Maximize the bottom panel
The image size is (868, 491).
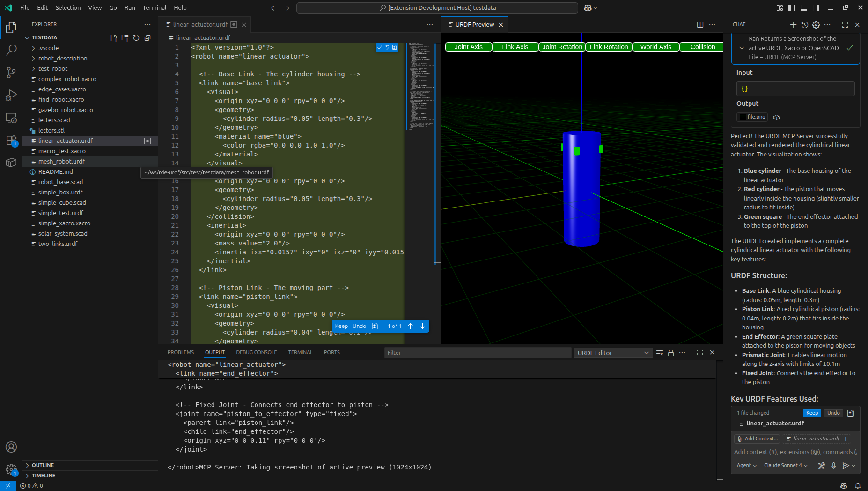700,353
